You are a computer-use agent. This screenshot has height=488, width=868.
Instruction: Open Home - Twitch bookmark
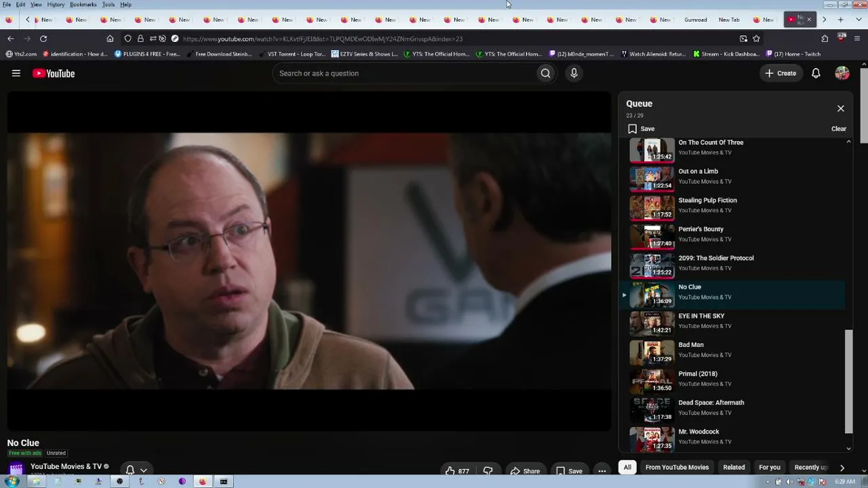click(x=793, y=54)
